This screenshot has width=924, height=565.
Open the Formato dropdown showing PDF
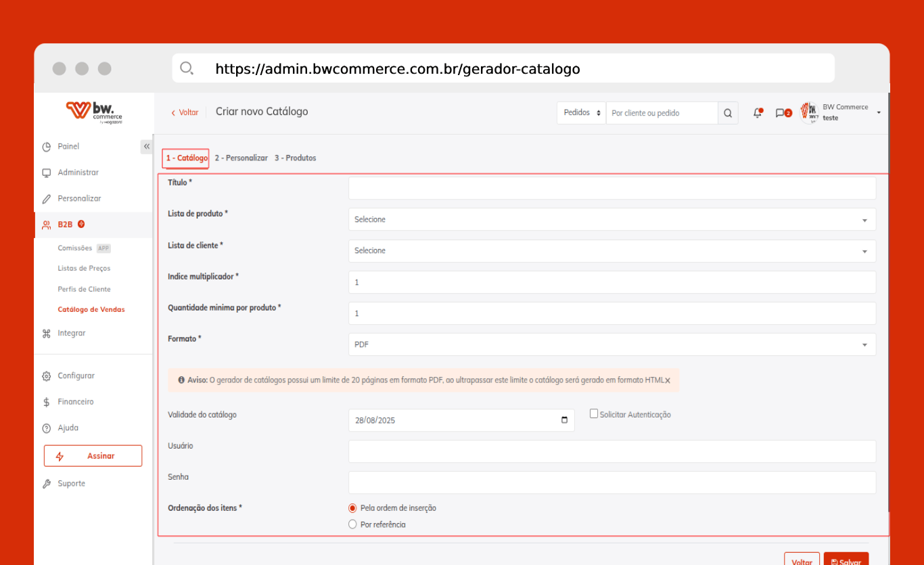(612, 344)
